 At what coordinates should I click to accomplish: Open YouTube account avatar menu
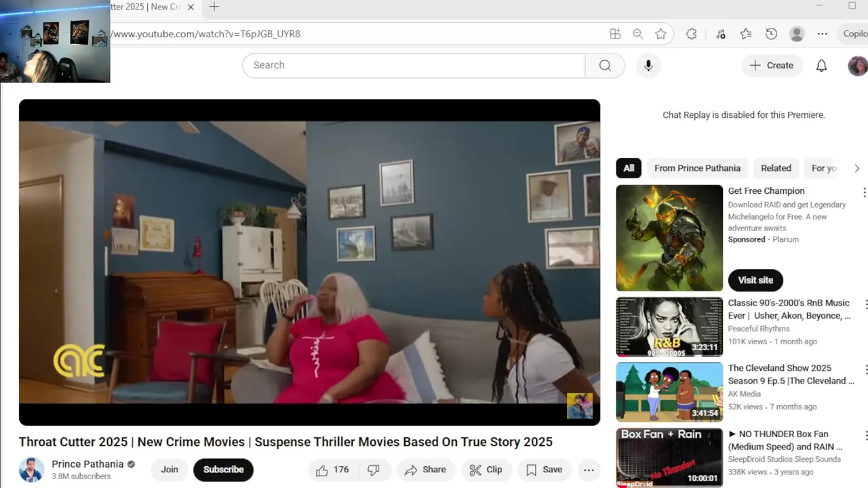(x=858, y=66)
